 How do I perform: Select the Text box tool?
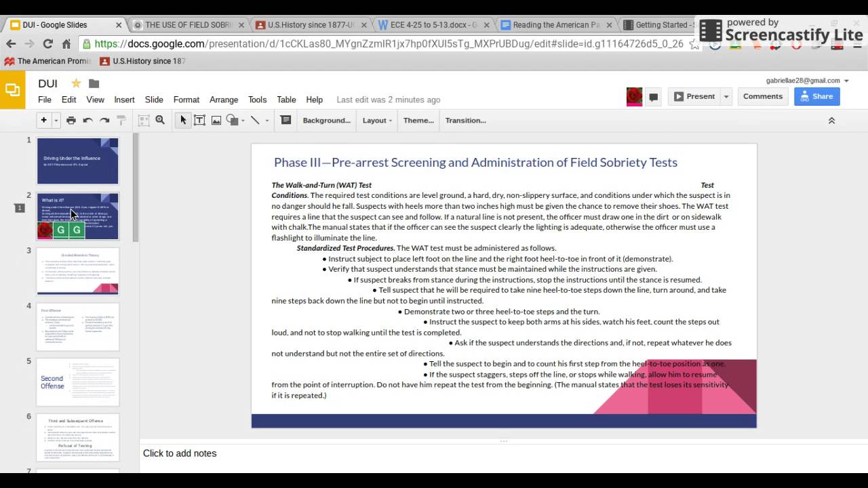[x=199, y=120]
